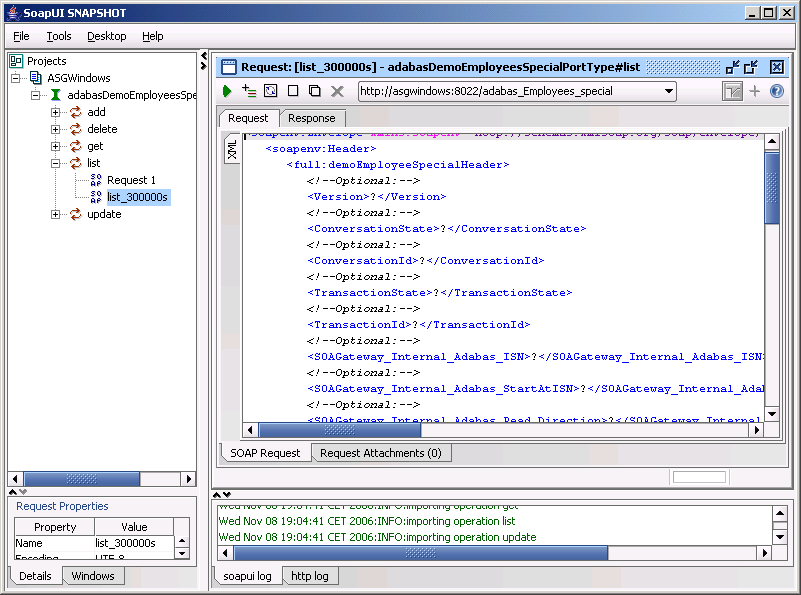
Task: Collapse the ASGWindows project node
Action: [x=16, y=78]
